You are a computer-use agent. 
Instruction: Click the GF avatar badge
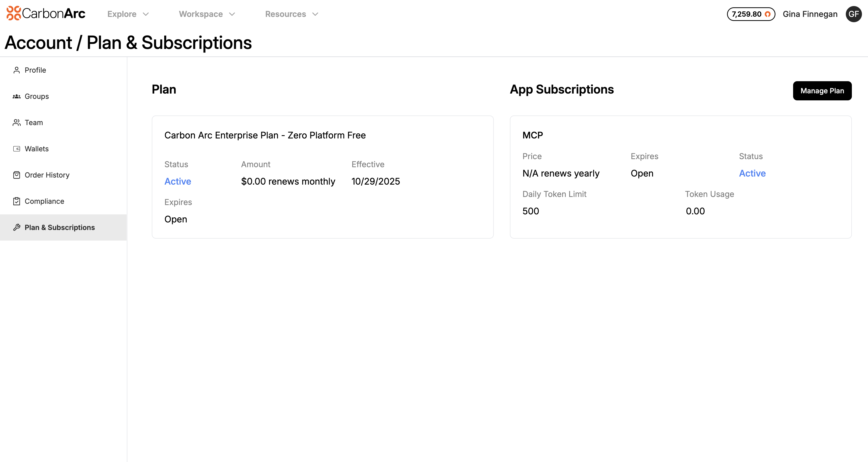pyautogui.click(x=854, y=14)
